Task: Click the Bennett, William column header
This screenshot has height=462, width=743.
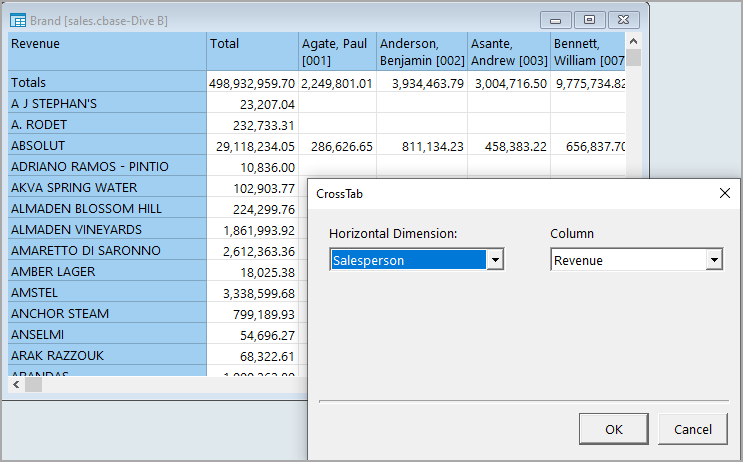Action: (588, 51)
